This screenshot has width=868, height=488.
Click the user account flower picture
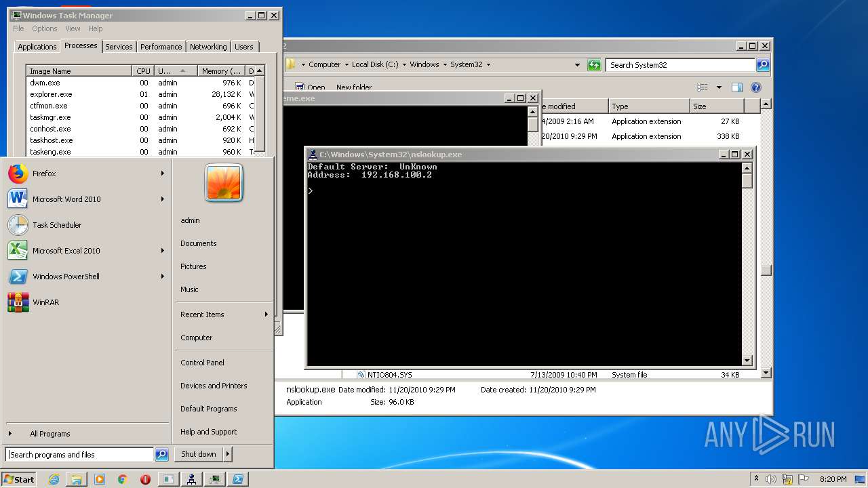[224, 183]
